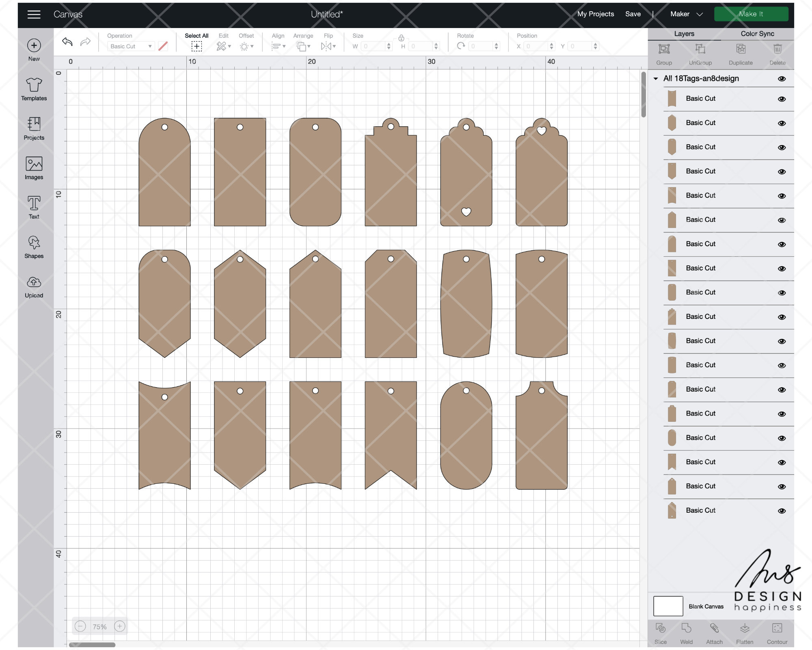Click the operation line color swatch
This screenshot has width=812, height=650.
pos(163,46)
